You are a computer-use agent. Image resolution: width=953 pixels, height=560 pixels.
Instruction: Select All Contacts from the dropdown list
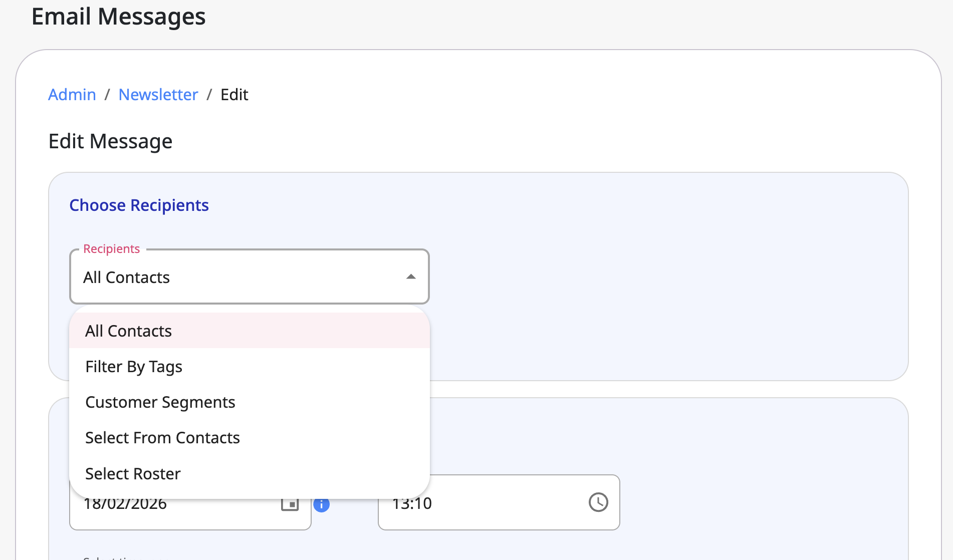click(250, 331)
